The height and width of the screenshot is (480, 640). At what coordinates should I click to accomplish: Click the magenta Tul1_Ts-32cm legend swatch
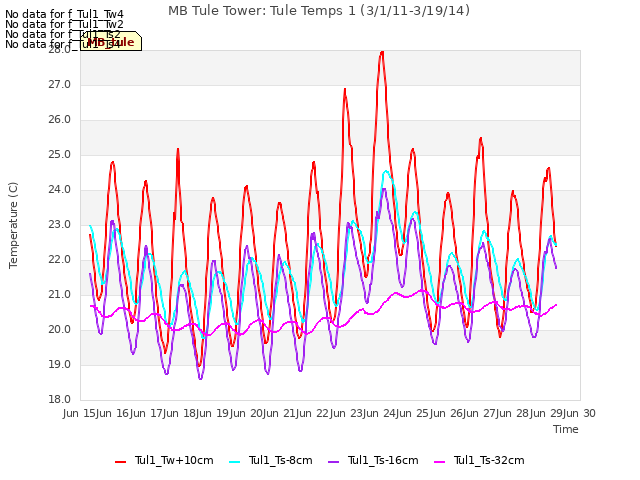tap(440, 462)
